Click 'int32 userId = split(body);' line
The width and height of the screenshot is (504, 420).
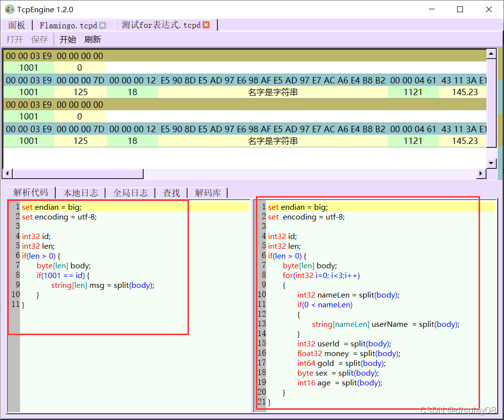[x=344, y=344]
